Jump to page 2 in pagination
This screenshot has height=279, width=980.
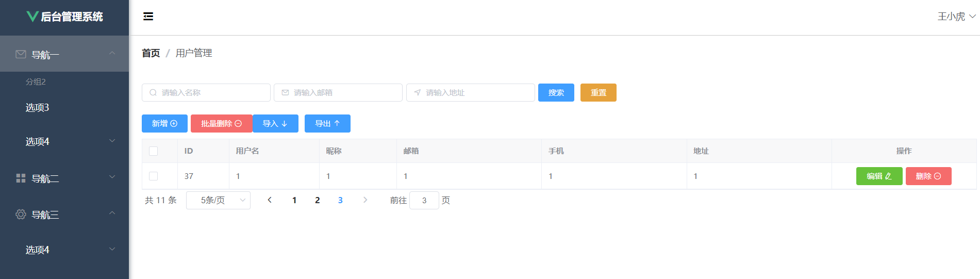coord(318,200)
